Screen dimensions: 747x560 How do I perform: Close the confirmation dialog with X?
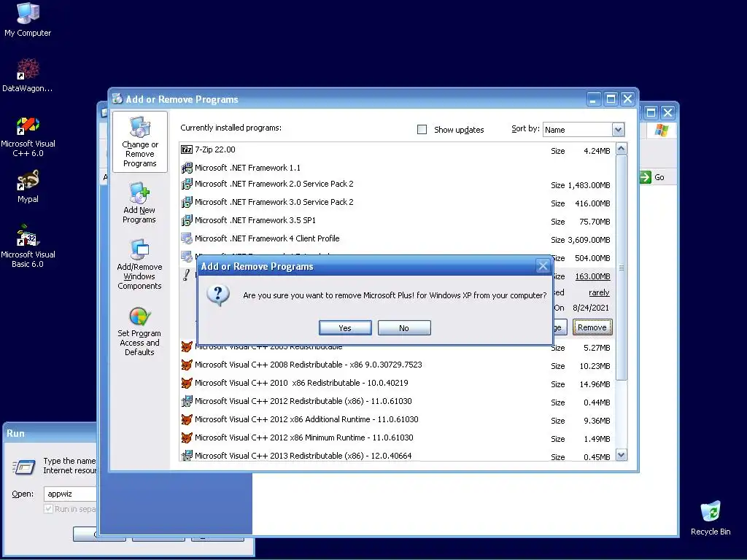(543, 265)
